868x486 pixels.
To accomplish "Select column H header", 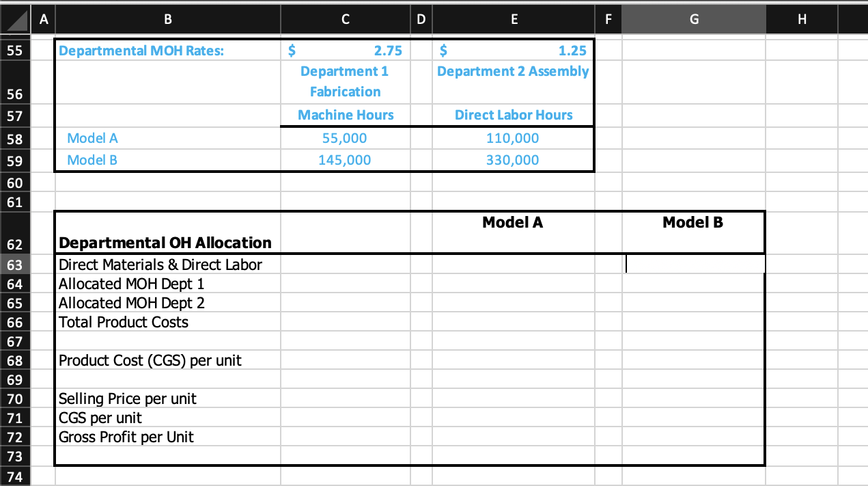I will click(802, 21).
